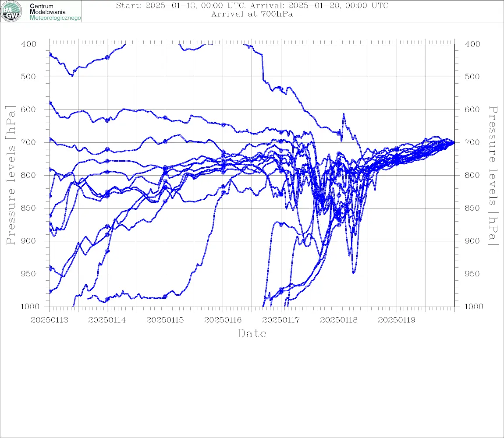The image size is (504, 438).
Task: Click the trajectory marker near 440 hPa on 20250114
Action: coord(107,57)
